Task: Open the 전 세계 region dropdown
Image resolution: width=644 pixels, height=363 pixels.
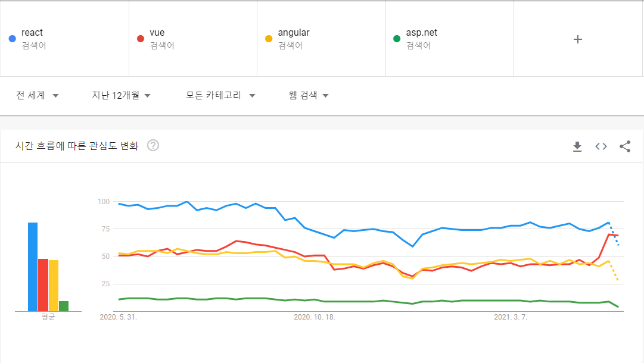Action: [38, 96]
